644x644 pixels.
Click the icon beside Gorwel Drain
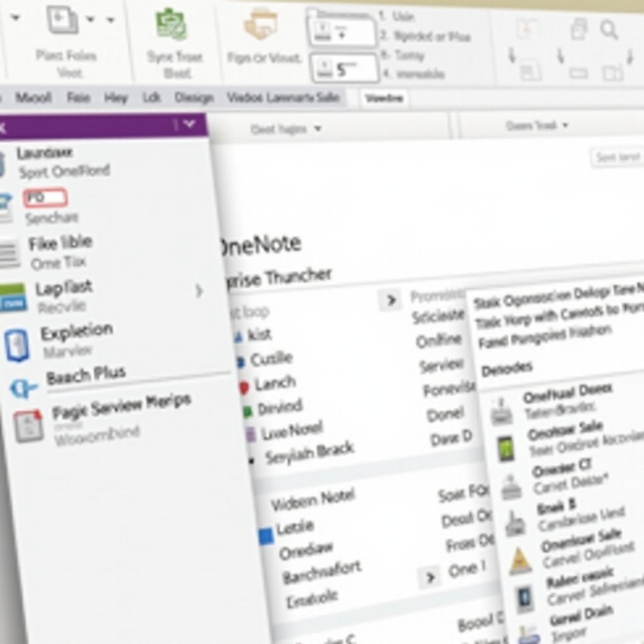pos(530,634)
